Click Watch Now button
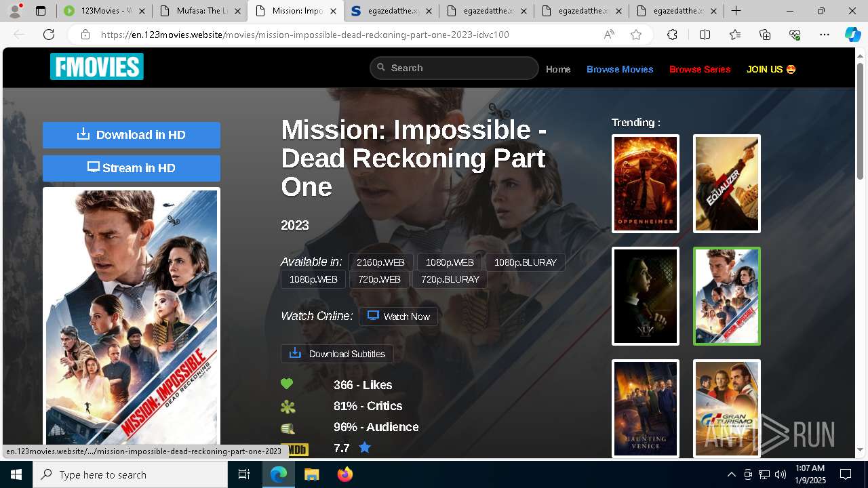The height and width of the screenshot is (488, 868). point(398,316)
